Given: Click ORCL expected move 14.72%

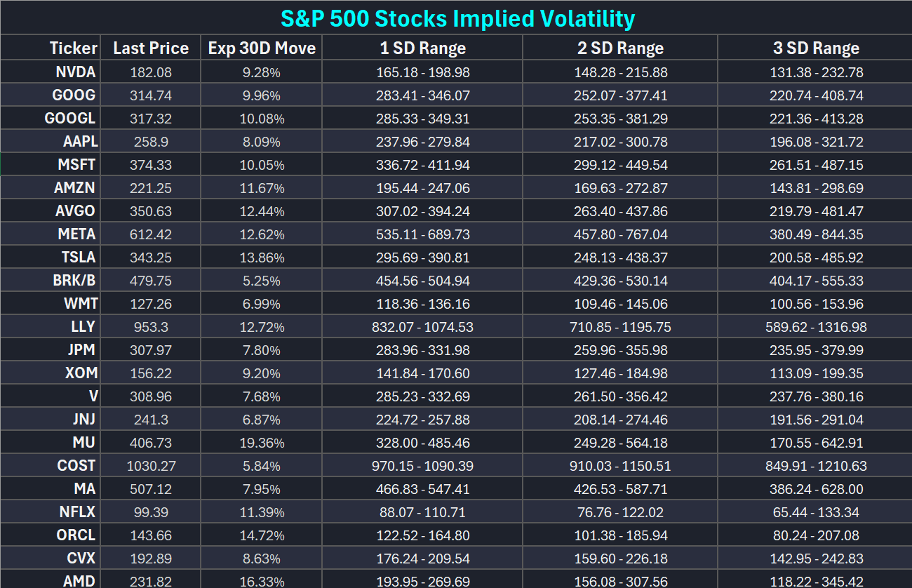Looking at the screenshot, I should [x=262, y=535].
